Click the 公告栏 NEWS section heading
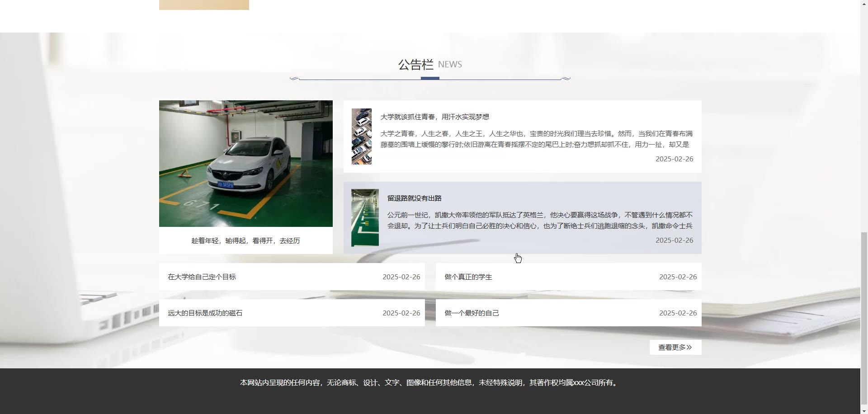This screenshot has height=414, width=868. coord(429,65)
